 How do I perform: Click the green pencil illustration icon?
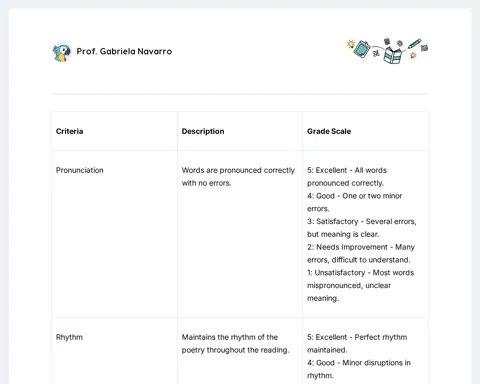point(414,44)
